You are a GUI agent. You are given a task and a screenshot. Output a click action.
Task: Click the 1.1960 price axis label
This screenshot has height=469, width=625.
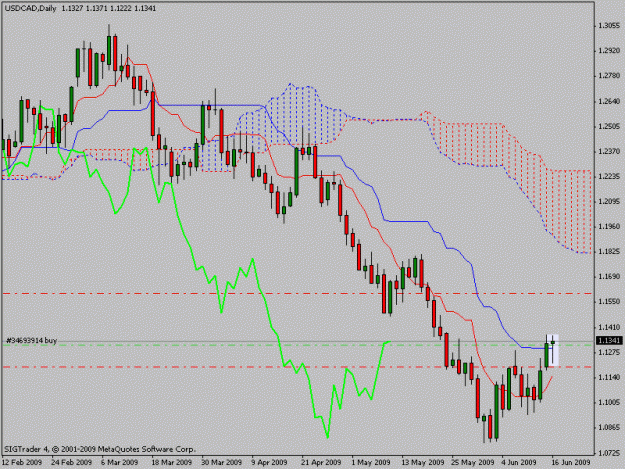click(x=609, y=227)
